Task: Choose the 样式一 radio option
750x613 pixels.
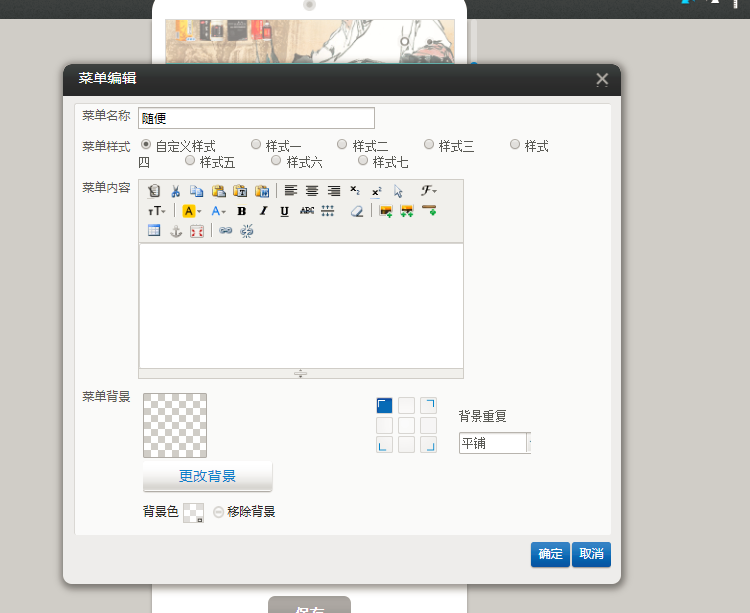Action: click(x=256, y=145)
